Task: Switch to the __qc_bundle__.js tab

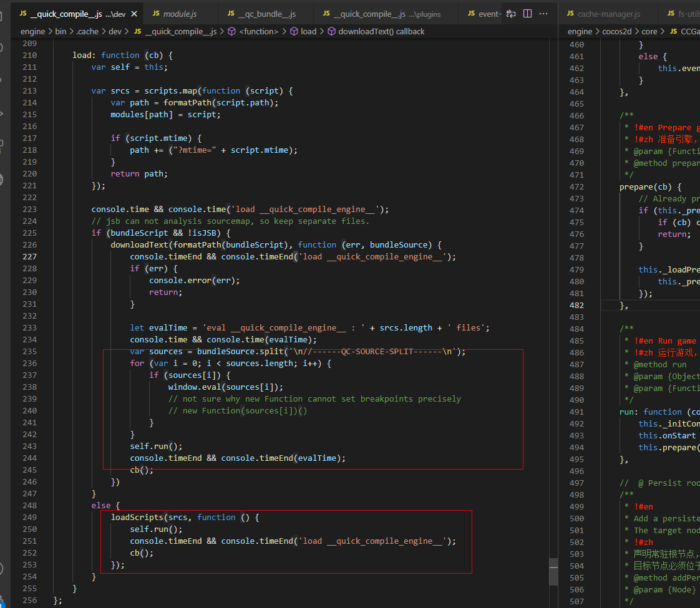Action: (x=266, y=14)
